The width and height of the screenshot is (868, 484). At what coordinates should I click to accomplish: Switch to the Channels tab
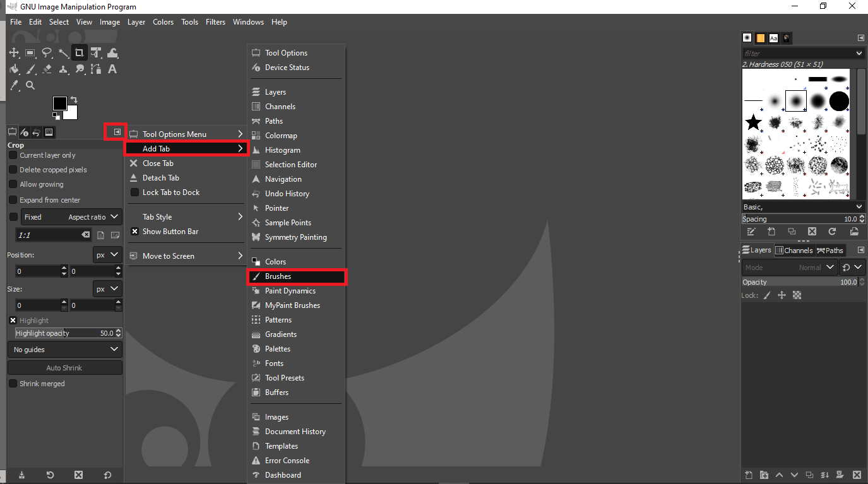794,250
